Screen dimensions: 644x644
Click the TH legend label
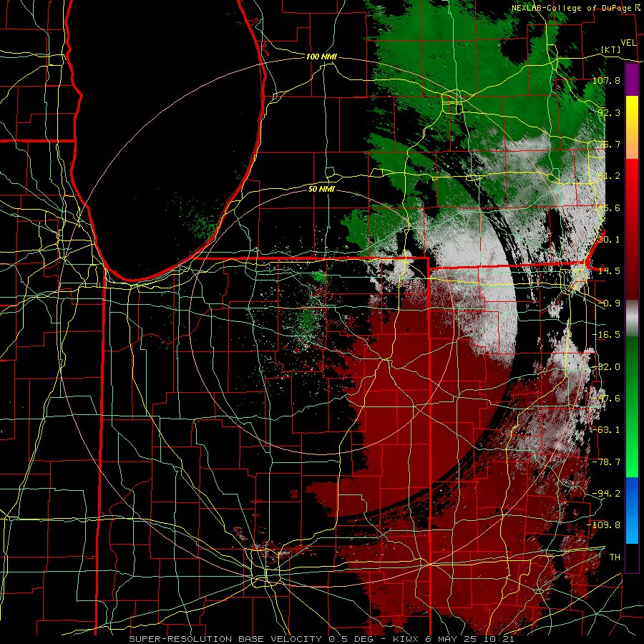615,557
